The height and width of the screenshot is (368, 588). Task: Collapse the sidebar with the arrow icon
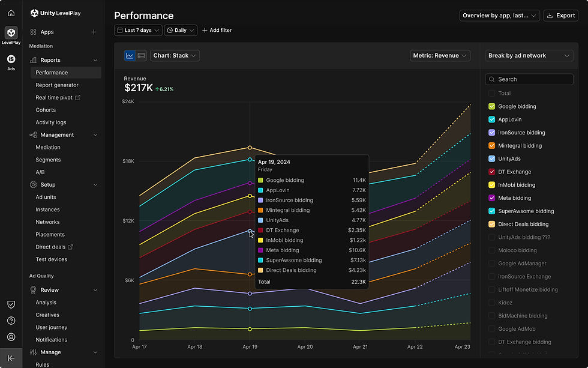[x=11, y=358]
